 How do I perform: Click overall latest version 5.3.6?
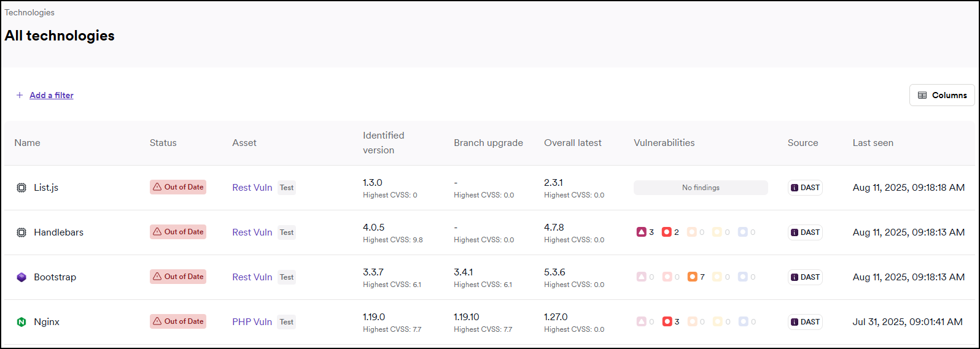coord(554,272)
